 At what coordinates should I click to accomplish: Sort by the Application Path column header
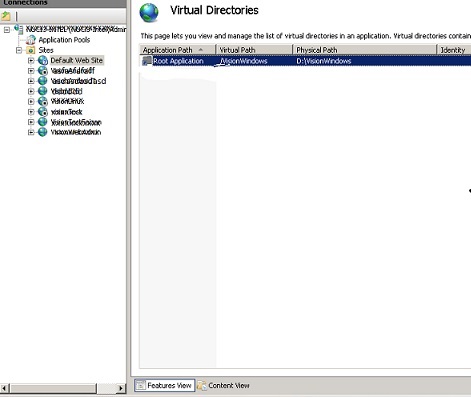coord(178,50)
